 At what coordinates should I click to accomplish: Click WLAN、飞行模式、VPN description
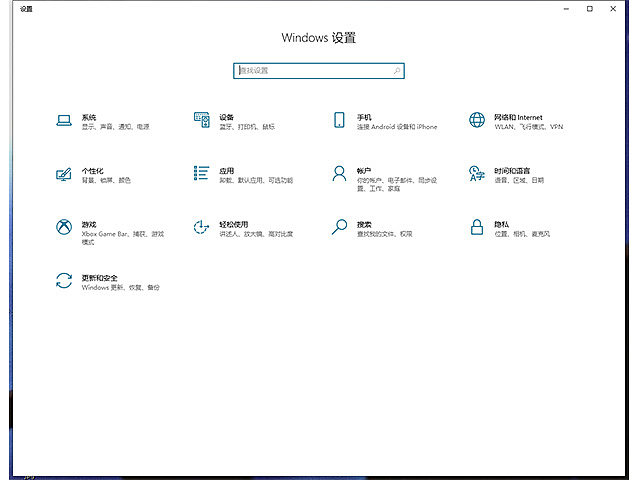pyautogui.click(x=529, y=127)
